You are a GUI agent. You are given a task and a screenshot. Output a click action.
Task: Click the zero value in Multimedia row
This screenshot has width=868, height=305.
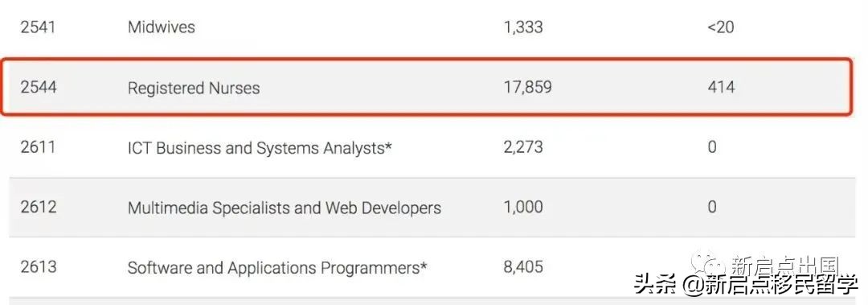coord(712,208)
